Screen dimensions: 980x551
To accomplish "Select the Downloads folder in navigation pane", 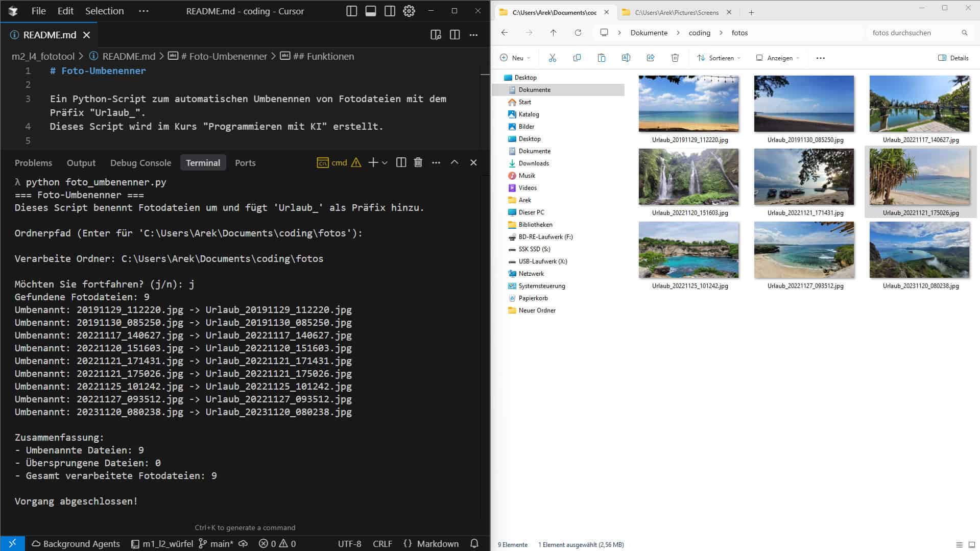I will point(534,163).
